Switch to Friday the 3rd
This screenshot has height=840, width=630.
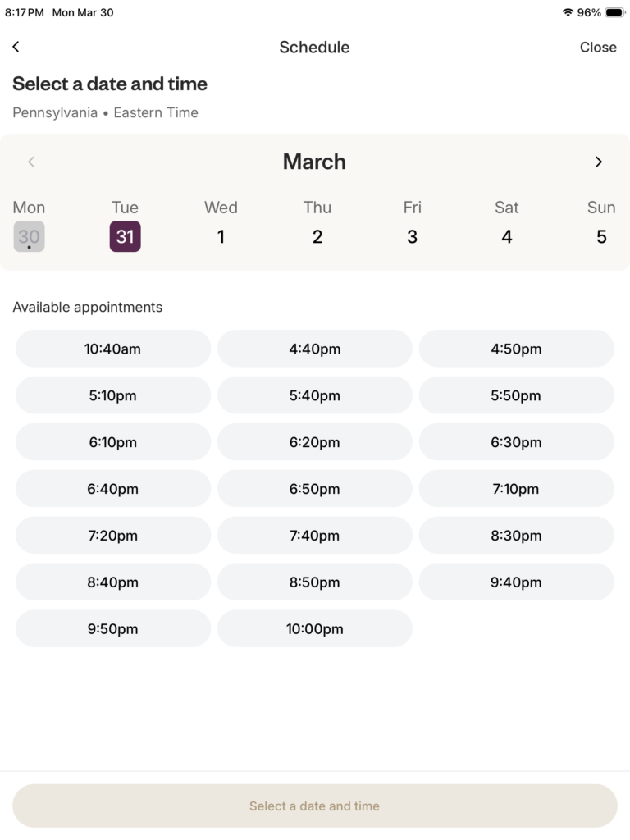(412, 236)
